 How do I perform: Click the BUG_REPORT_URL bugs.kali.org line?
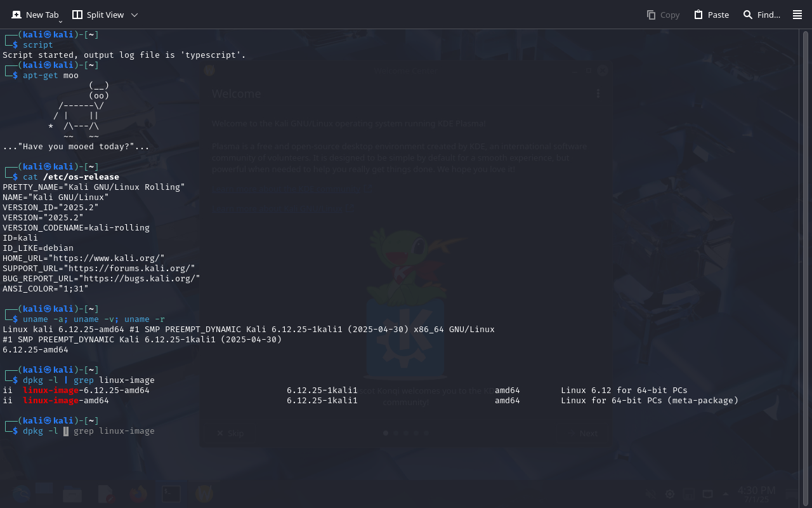click(x=101, y=279)
